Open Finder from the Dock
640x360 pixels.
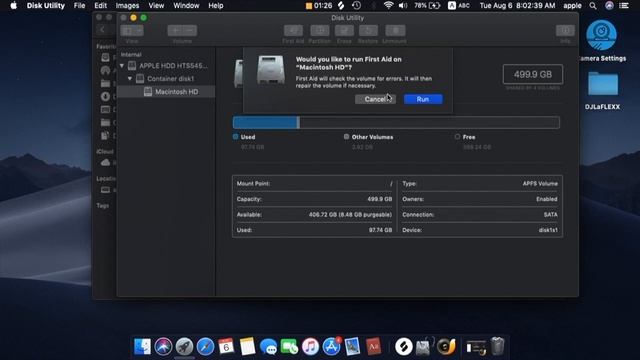[142, 347]
